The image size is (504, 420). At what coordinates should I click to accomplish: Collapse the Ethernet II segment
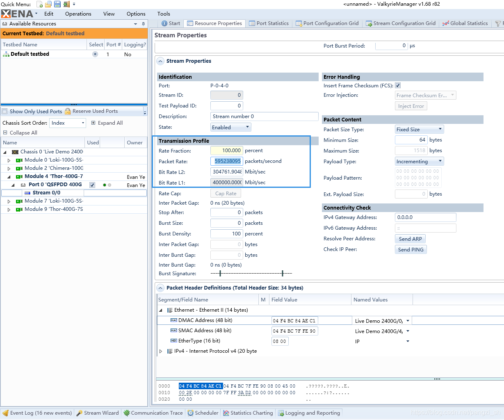[161, 310]
